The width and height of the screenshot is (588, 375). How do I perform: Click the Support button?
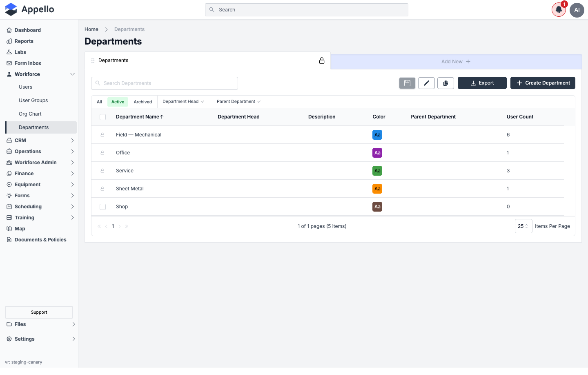(39, 312)
